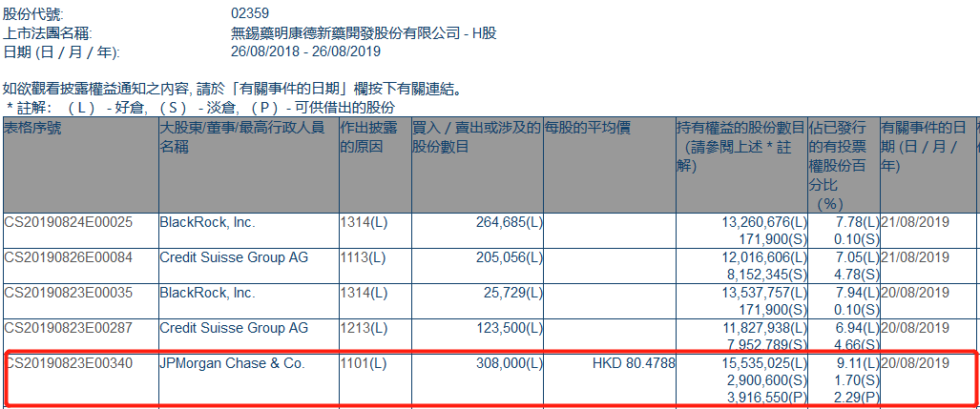Click 171,900(S) in row CS20190823E00035
Screen dimensions: 980x409
pyautogui.click(x=773, y=310)
